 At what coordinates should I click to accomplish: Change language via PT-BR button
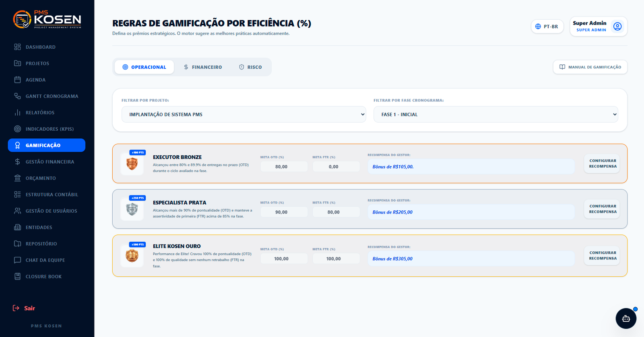tap(547, 27)
